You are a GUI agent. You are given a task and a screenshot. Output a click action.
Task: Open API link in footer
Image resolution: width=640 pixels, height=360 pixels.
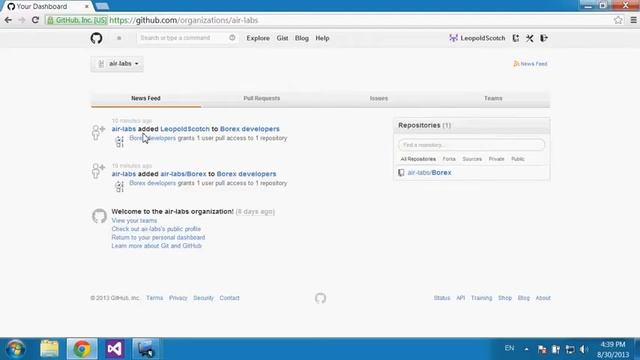(x=460, y=298)
